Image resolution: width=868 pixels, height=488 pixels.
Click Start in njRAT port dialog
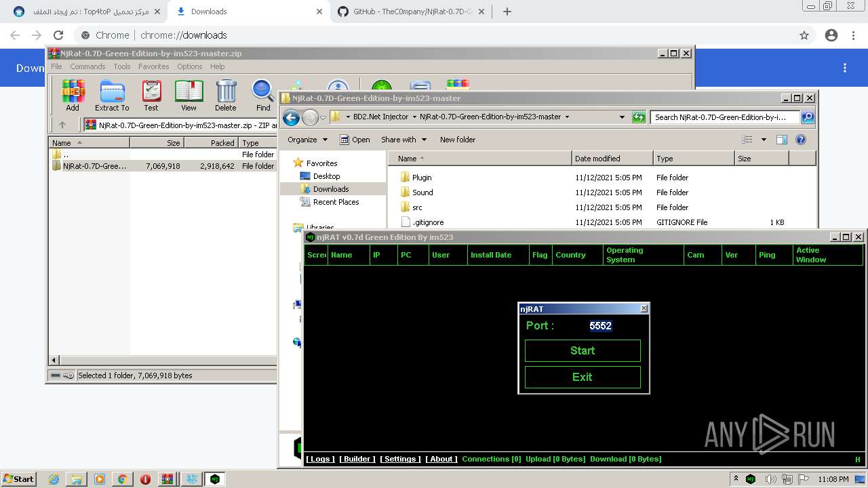[583, 350]
